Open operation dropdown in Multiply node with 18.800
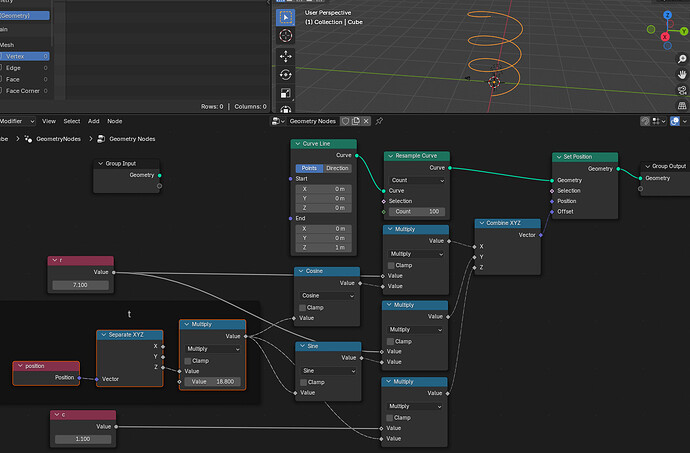 (x=213, y=349)
